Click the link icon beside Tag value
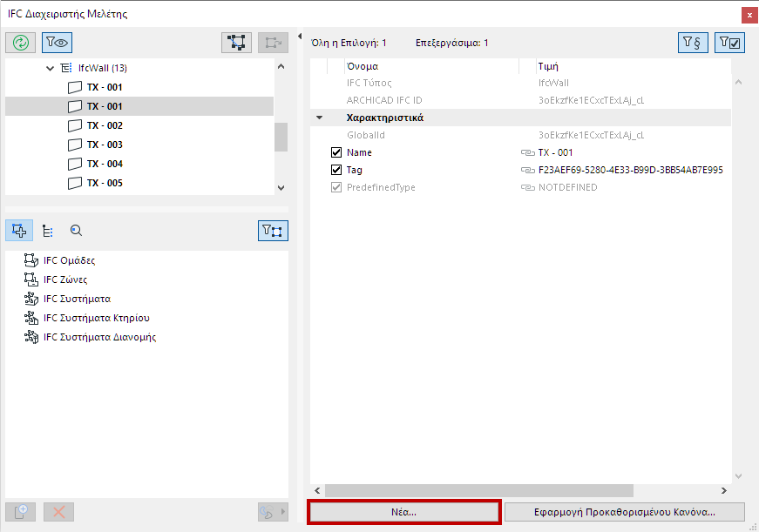 point(527,171)
